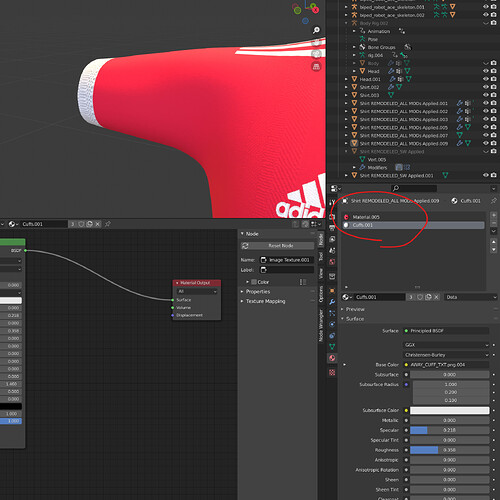Open the Material properties tab icon
This screenshot has width=500, height=500.
(332, 358)
